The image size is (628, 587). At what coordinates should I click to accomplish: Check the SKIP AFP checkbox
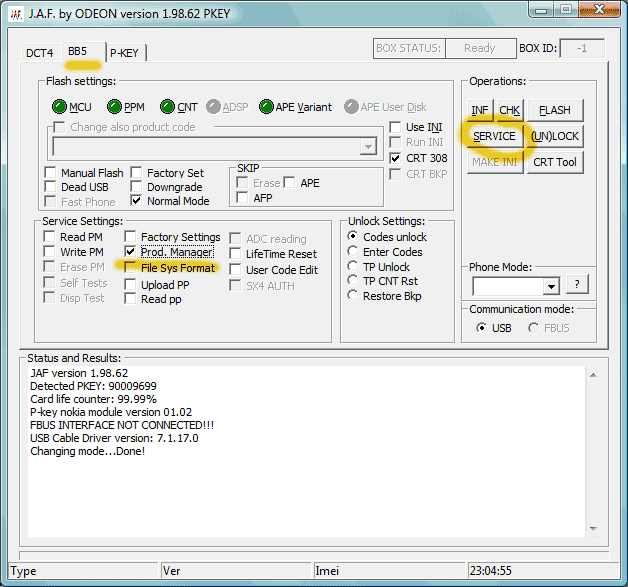click(242, 197)
